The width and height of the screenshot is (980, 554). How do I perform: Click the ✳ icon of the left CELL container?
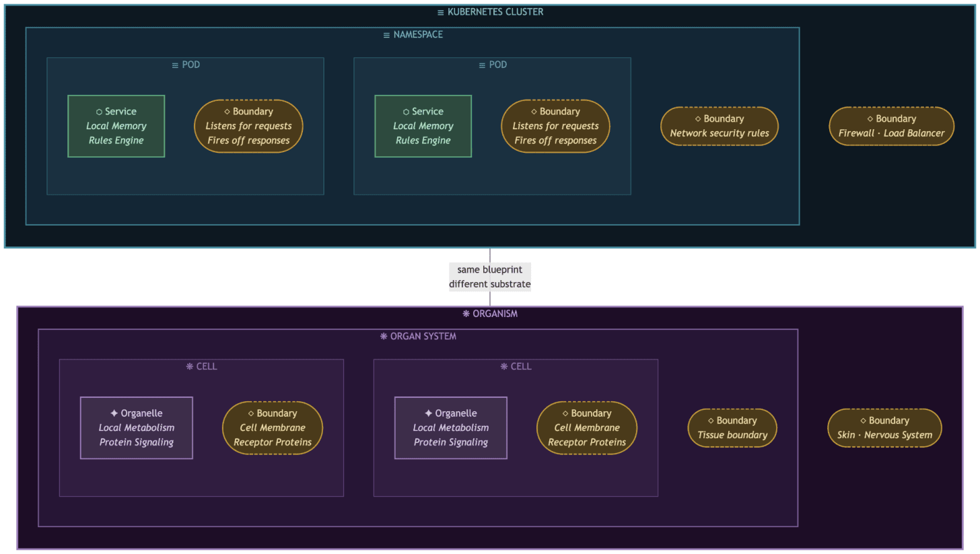click(188, 366)
